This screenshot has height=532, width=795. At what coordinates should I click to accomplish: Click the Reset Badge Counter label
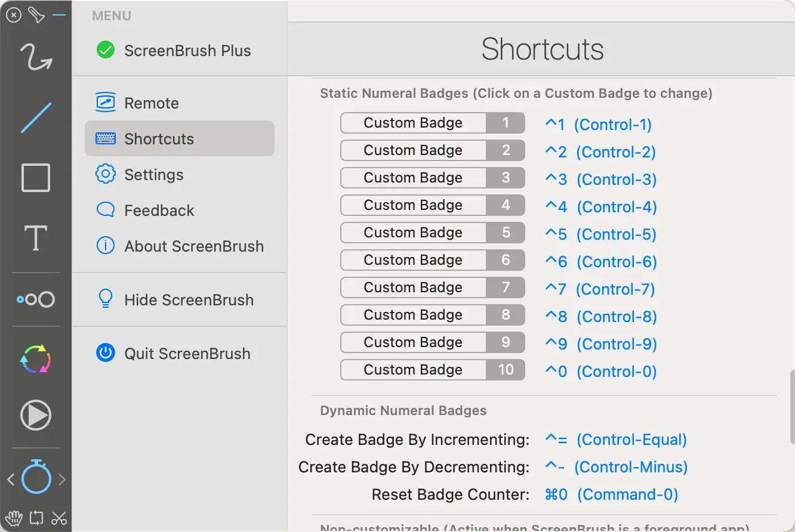451,494
